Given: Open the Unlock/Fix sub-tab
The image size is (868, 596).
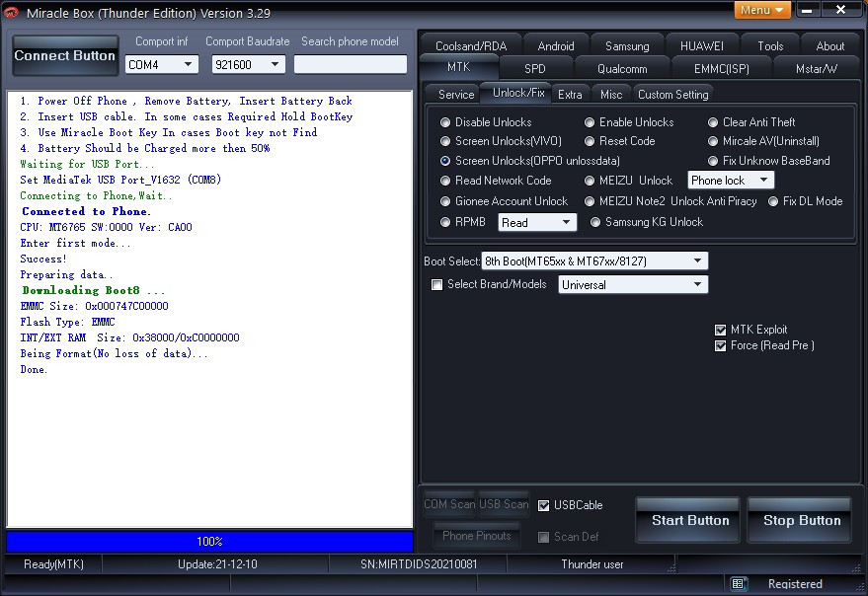Looking at the screenshot, I should pos(518,93).
